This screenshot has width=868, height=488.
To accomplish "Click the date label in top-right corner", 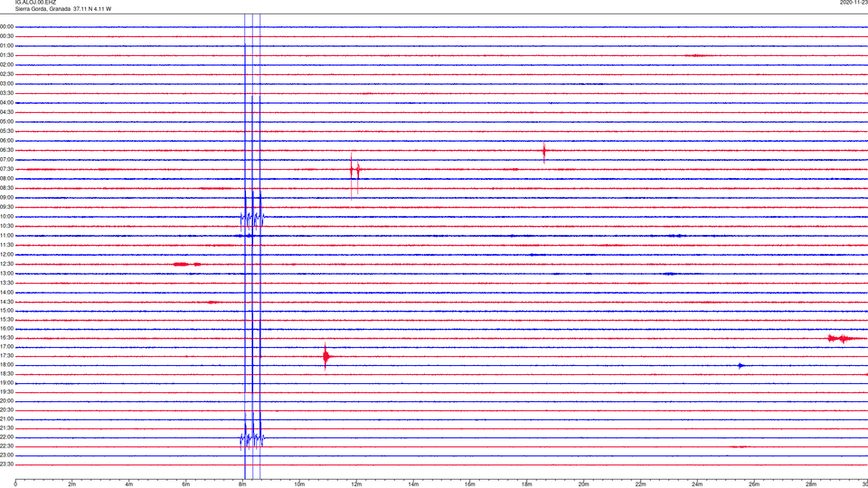I will [854, 3].
